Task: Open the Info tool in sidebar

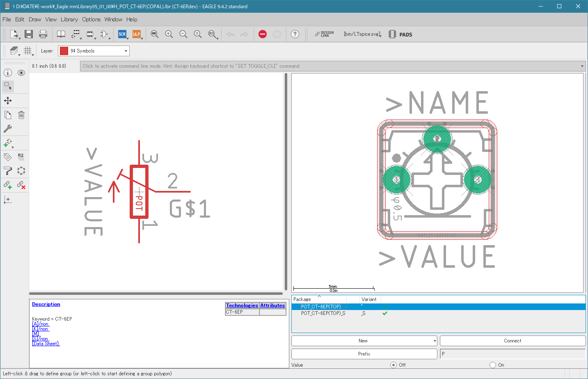Action: (8, 73)
